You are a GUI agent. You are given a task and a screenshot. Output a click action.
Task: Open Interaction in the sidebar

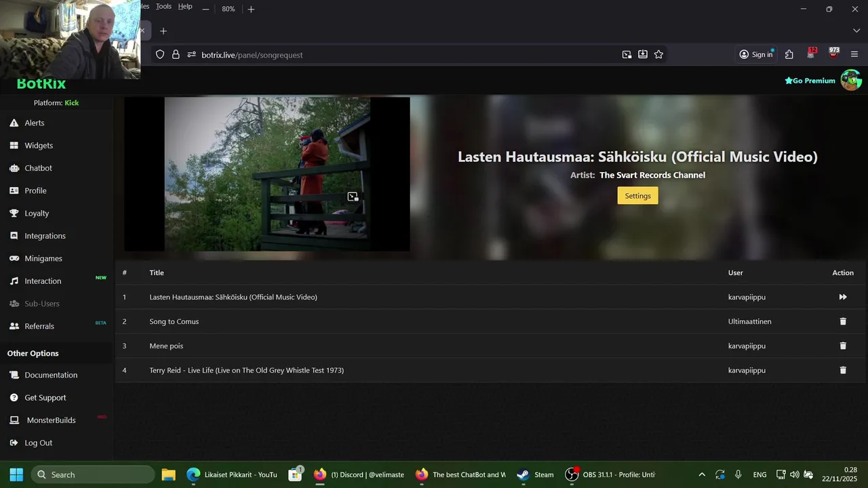[43, 281]
